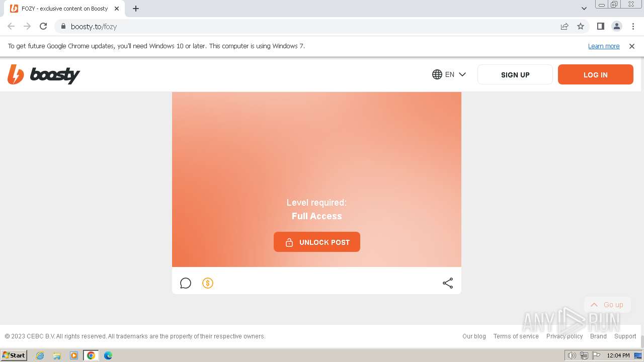Dismiss the Chrome update notification bar
644x362 pixels.
[632, 46]
